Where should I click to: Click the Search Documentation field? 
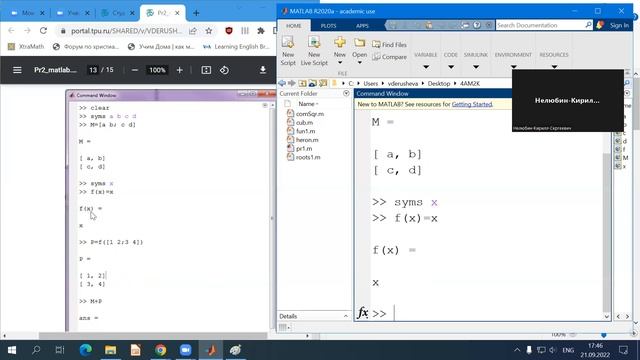click(x=539, y=25)
